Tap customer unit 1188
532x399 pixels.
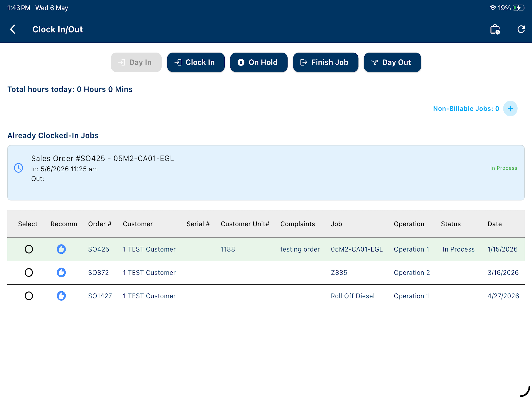point(228,249)
